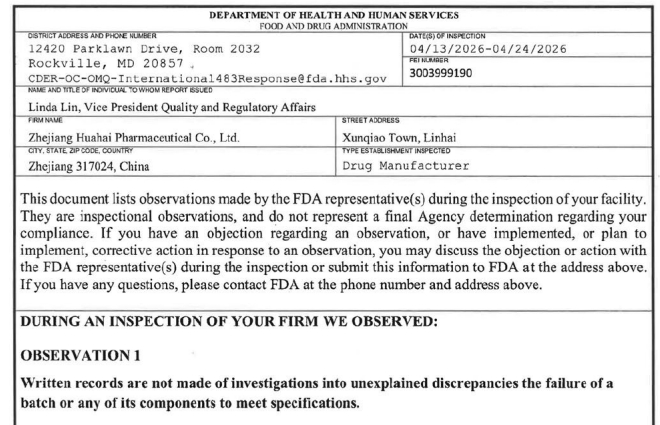The height and width of the screenshot is (425, 660).
Task: Click the 'This document lists observations' paragraph
Action: click(333, 242)
